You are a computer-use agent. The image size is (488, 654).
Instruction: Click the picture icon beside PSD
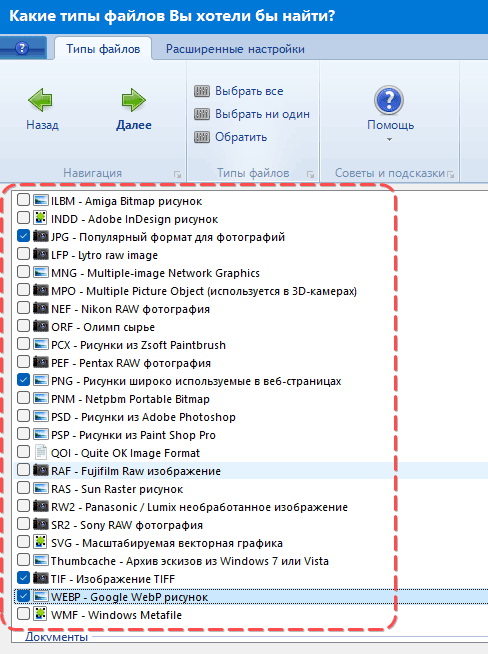[x=40, y=416]
